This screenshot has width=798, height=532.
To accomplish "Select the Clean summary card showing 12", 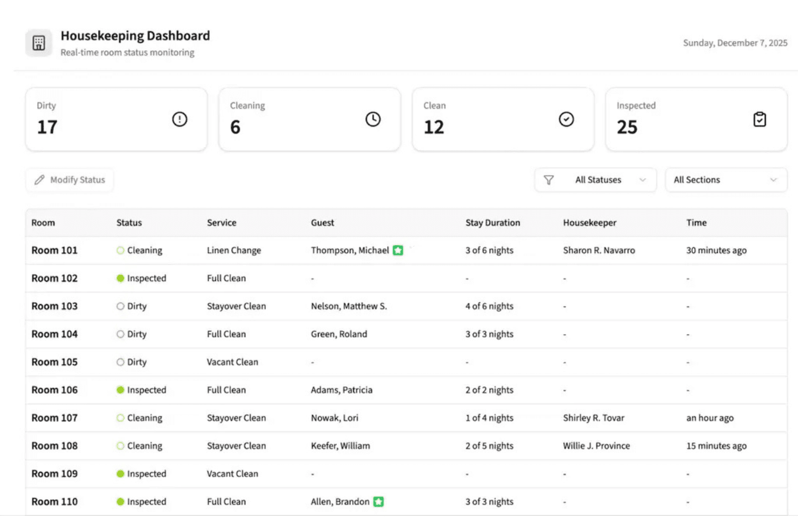I will click(x=503, y=120).
